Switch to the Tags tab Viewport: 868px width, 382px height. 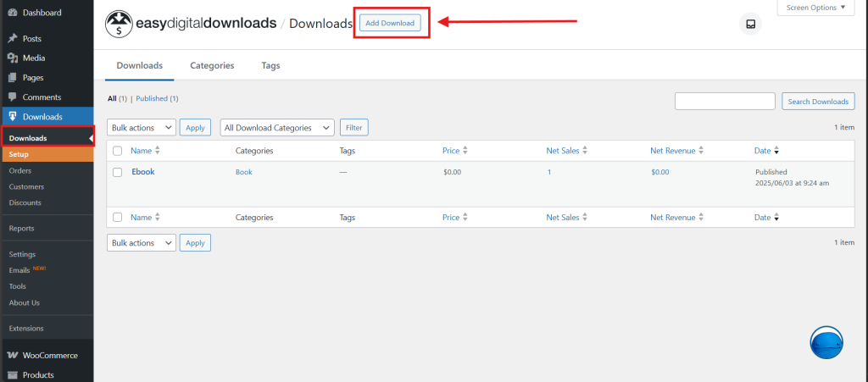pyautogui.click(x=270, y=65)
